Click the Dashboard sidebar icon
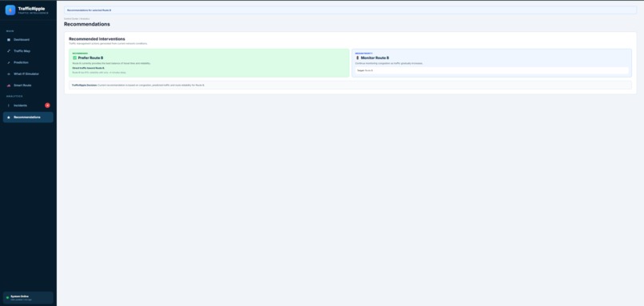644x306 pixels. [9, 40]
